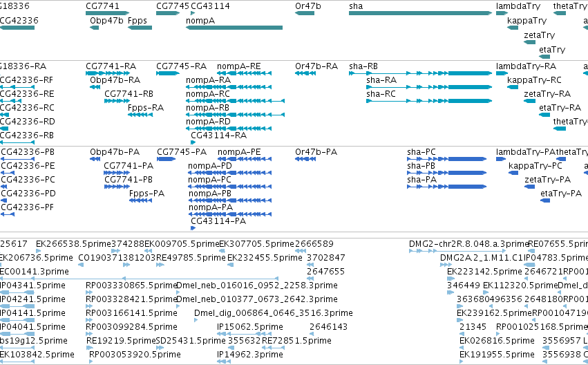Click the zetaTry gene label

[539, 35]
